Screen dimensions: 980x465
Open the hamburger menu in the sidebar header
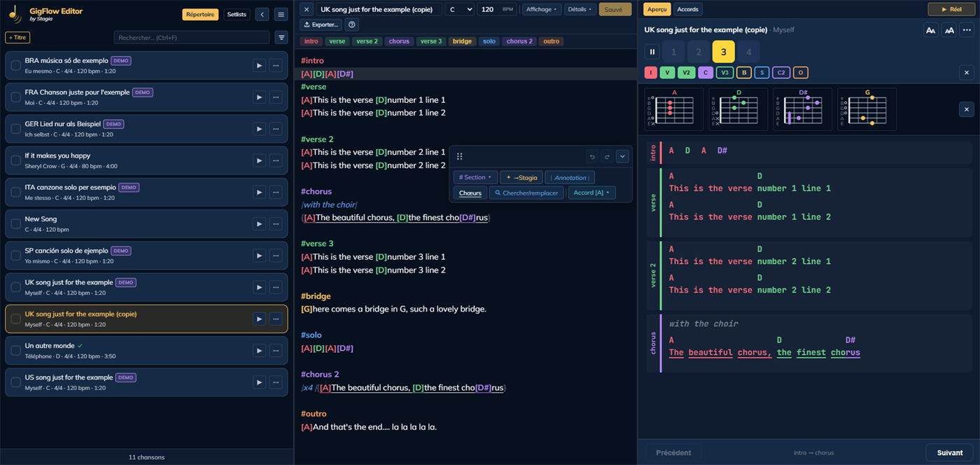click(x=281, y=14)
